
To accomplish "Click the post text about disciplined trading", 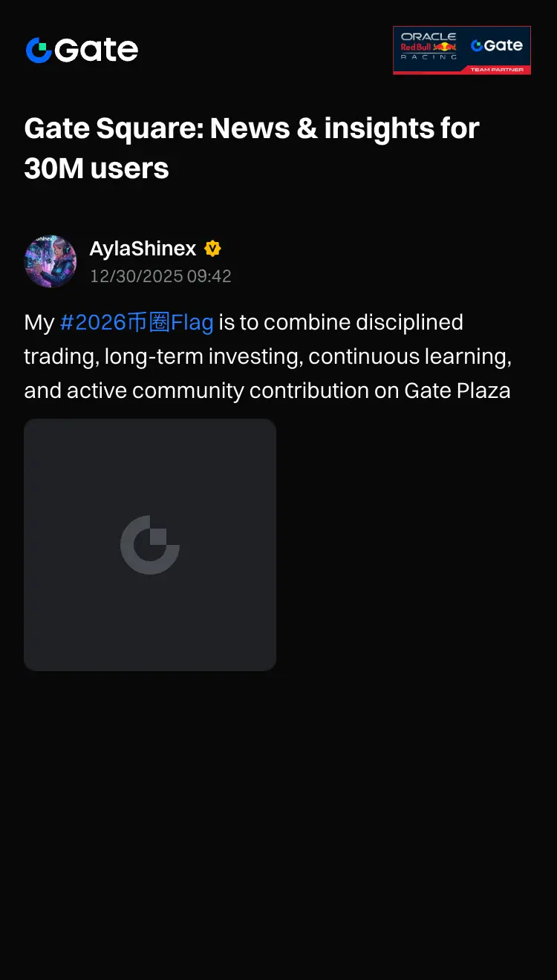I will (268, 356).
